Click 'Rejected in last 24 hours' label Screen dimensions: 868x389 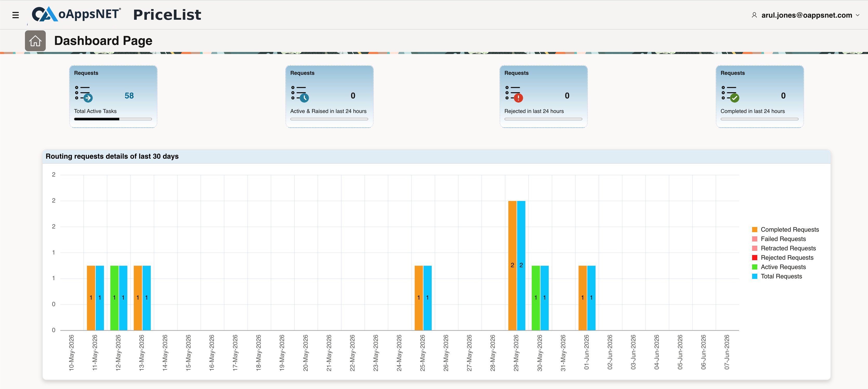pos(534,111)
